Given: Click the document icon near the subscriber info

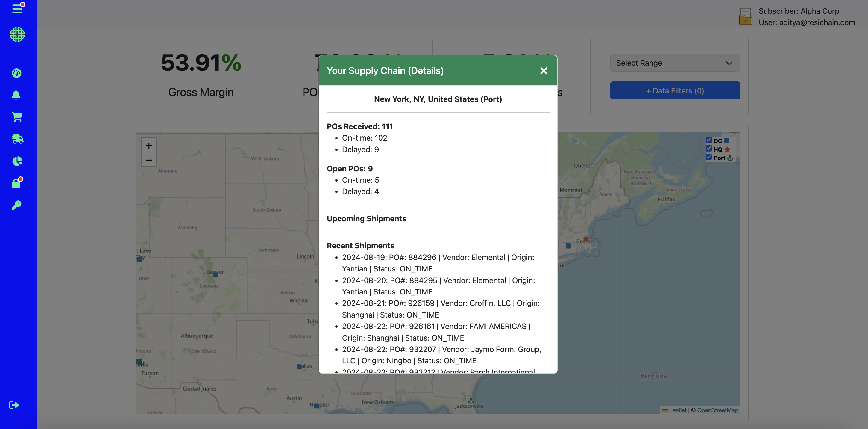Looking at the screenshot, I should click(745, 16).
